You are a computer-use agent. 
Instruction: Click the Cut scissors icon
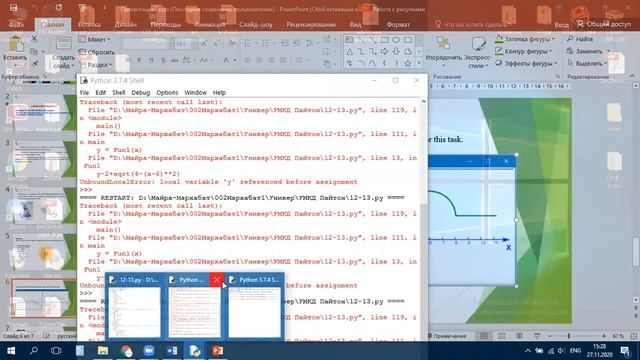pos(34,39)
